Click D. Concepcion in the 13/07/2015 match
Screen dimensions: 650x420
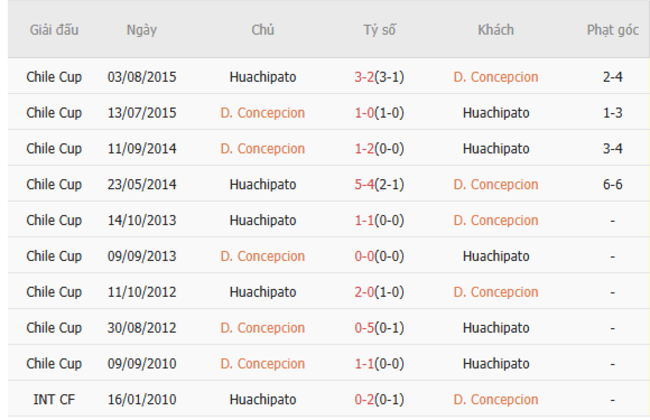(x=262, y=113)
